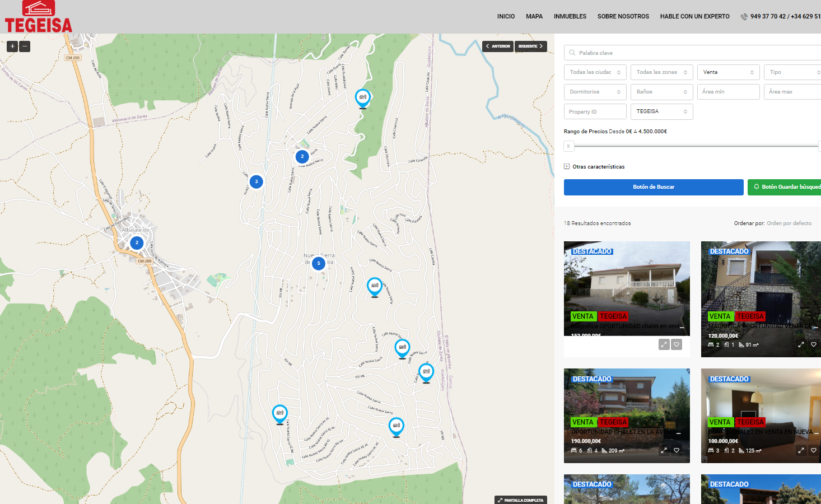This screenshot has width=821, height=504.
Task: Open the Todas las zonas dropdown
Action: coord(662,72)
